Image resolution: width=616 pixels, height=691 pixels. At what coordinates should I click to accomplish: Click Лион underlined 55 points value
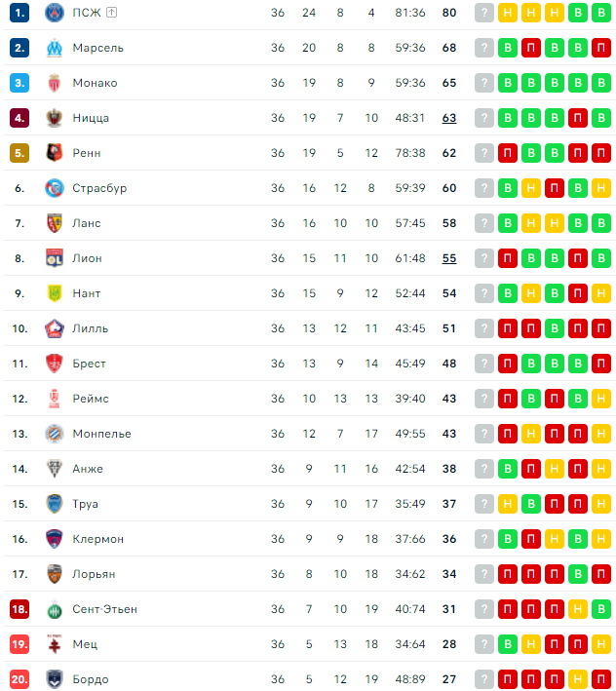point(449,258)
